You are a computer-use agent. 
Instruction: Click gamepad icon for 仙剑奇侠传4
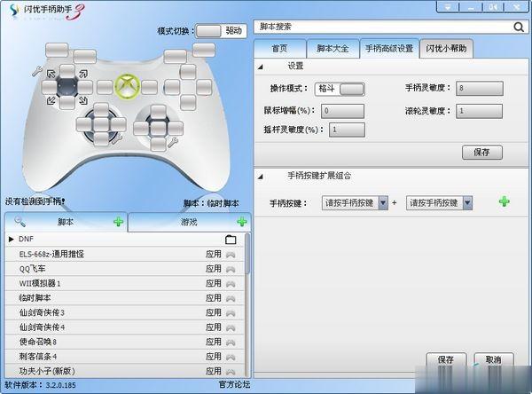[x=231, y=327]
